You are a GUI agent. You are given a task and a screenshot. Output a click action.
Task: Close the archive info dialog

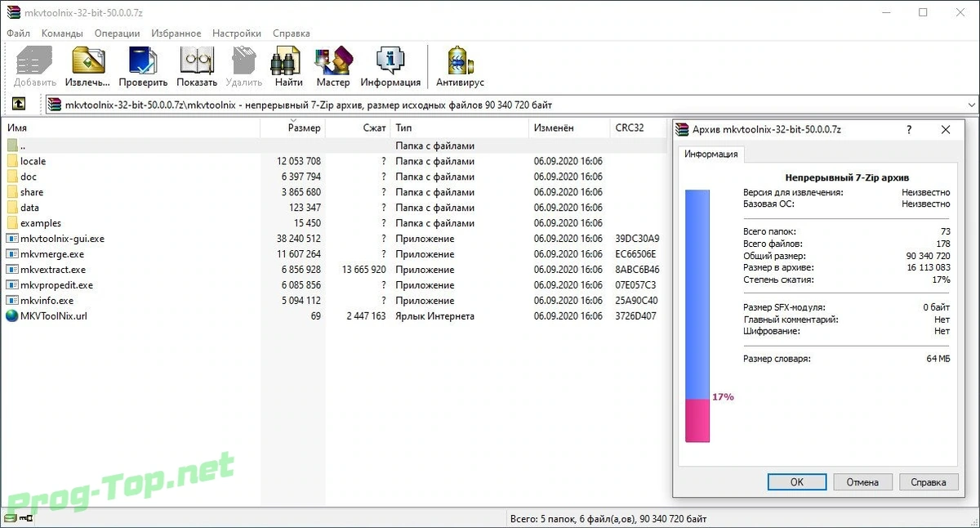946,129
